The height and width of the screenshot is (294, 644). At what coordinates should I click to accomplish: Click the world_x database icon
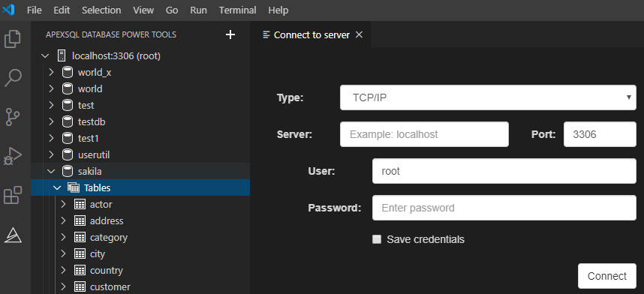pyautogui.click(x=68, y=72)
